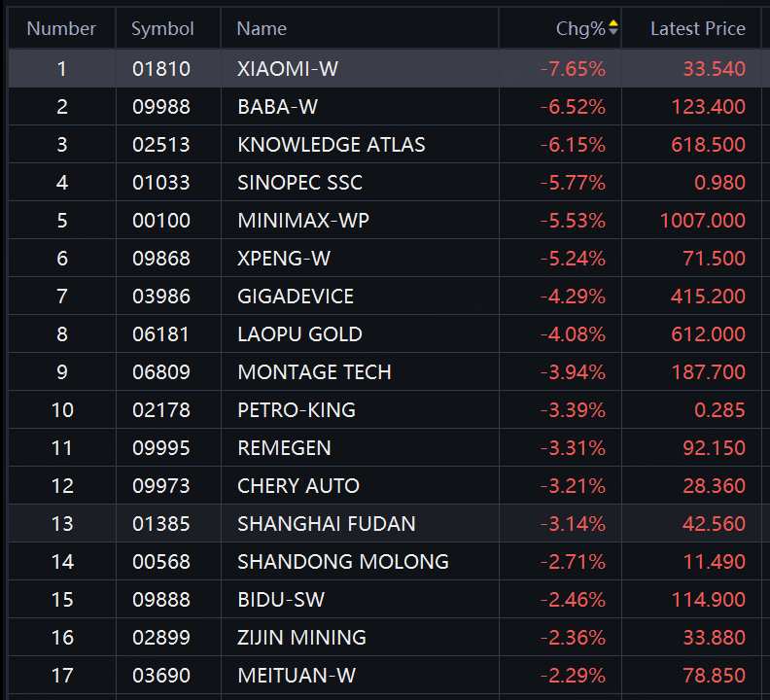
Task: Select the SINOPEC SSC stock name
Action: 299,183
